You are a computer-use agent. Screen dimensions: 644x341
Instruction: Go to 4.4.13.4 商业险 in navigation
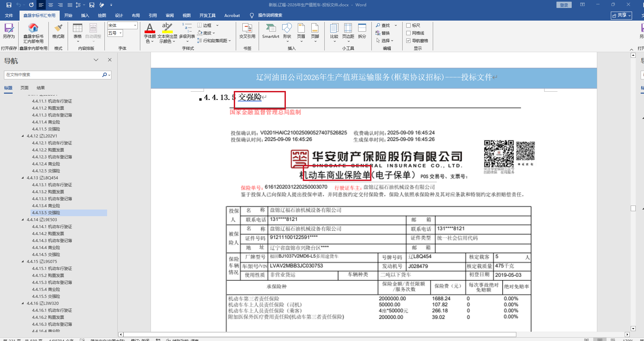[x=46, y=206]
